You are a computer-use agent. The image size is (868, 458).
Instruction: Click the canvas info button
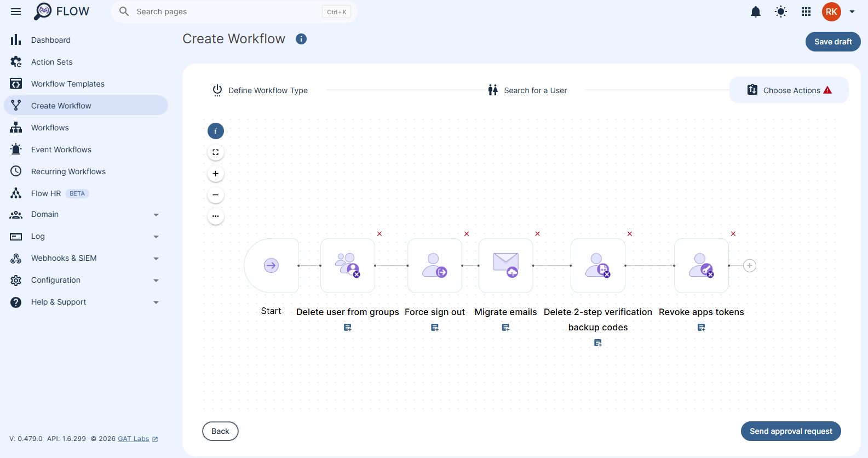click(x=216, y=131)
